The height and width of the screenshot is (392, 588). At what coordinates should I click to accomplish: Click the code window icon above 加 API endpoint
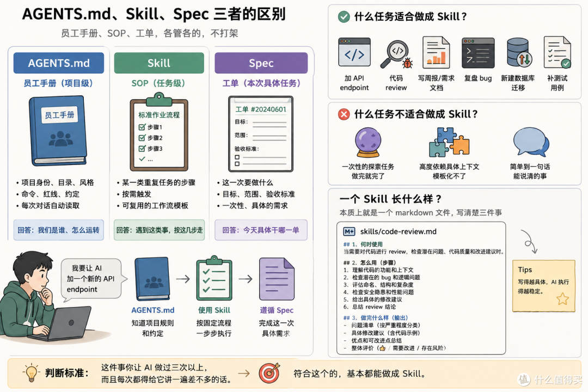click(354, 52)
